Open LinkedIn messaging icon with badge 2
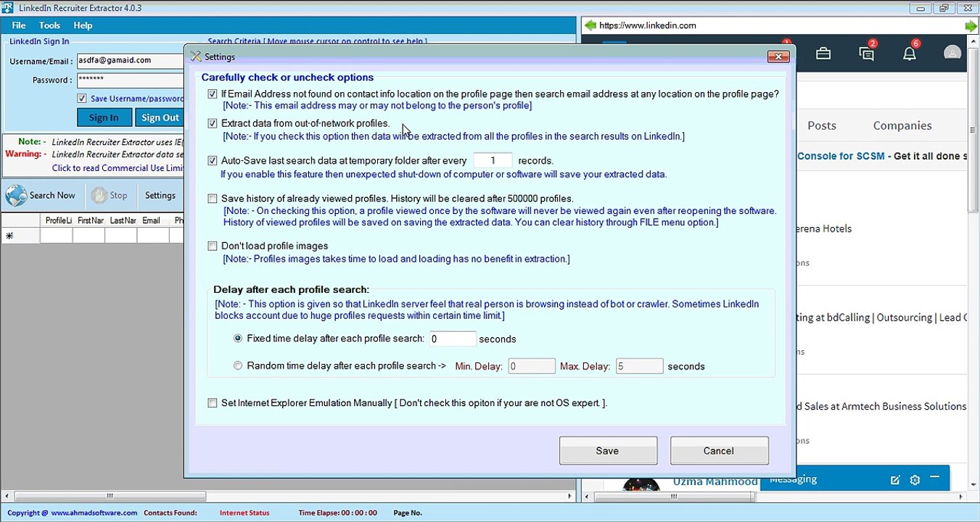The width and height of the screenshot is (980, 522). click(x=866, y=54)
